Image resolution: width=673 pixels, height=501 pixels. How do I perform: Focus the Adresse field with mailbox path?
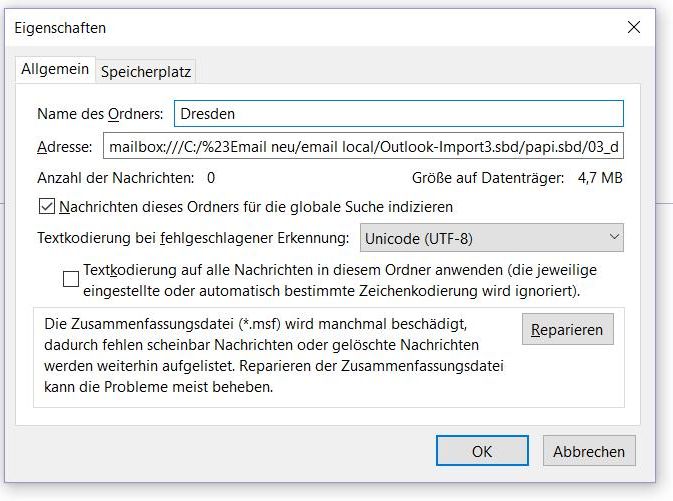coord(363,147)
